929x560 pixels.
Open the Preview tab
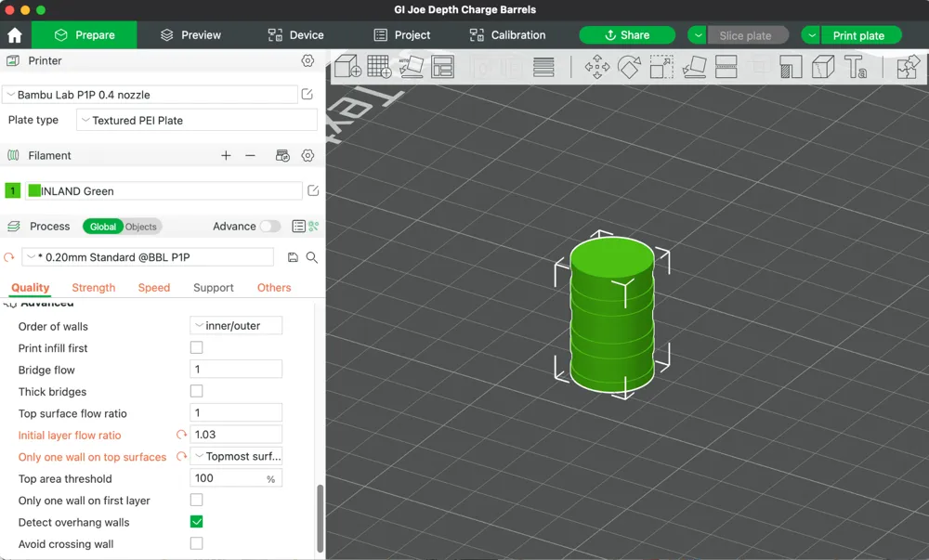[190, 35]
